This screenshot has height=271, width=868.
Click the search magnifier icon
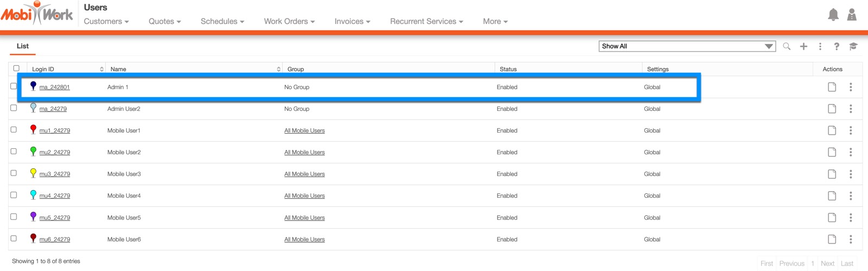click(x=787, y=47)
